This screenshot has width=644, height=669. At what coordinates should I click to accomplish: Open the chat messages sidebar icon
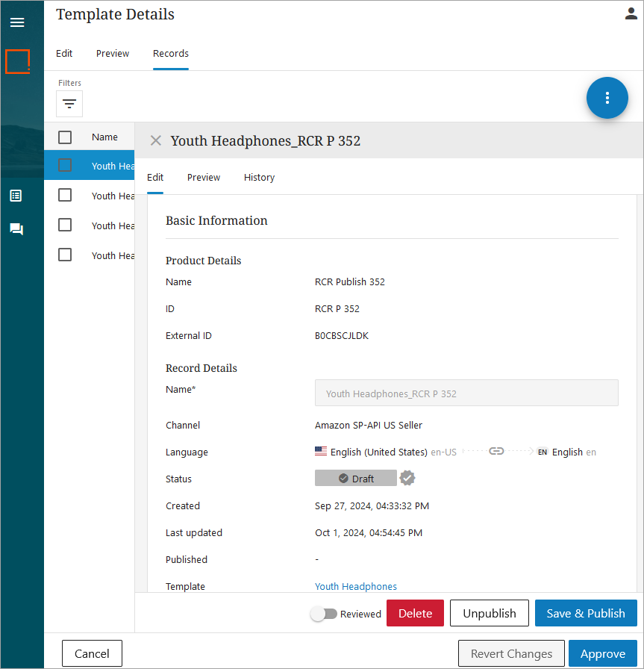[x=16, y=229]
